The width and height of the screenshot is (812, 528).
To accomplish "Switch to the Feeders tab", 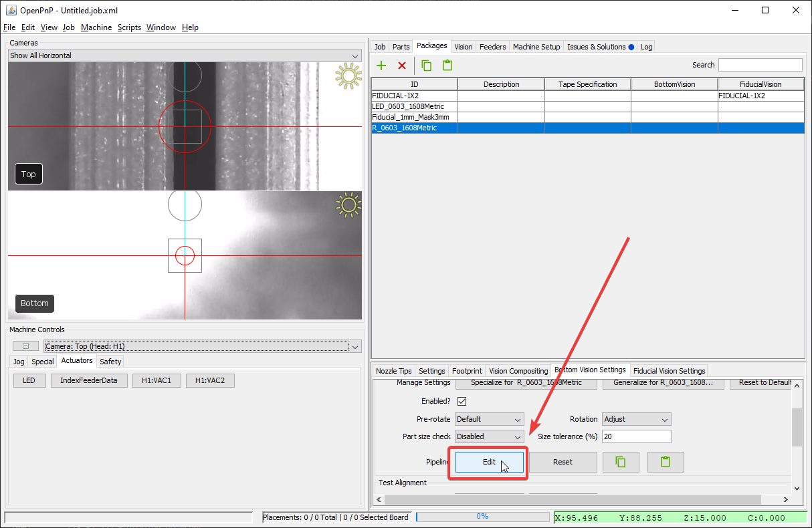I will pyautogui.click(x=492, y=47).
